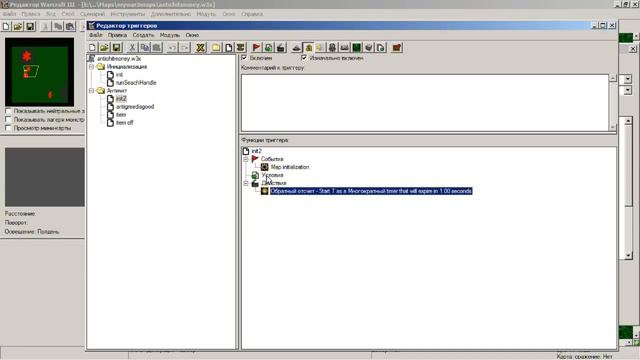Open the main window "Справка" menu
This screenshot has height=360, width=640.
252,14
